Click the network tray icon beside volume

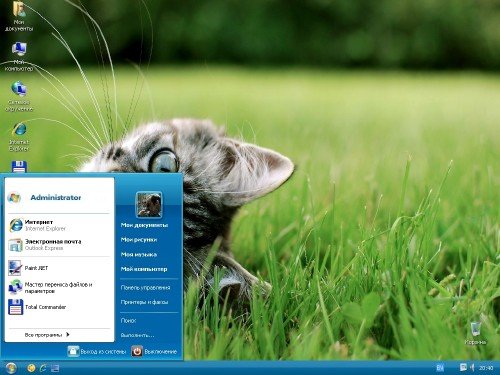463,367
